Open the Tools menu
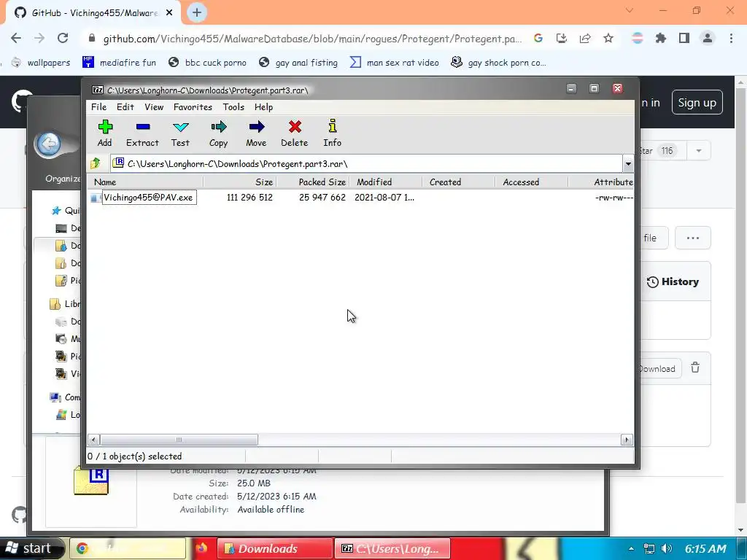The height and width of the screenshot is (560, 747). 233,107
